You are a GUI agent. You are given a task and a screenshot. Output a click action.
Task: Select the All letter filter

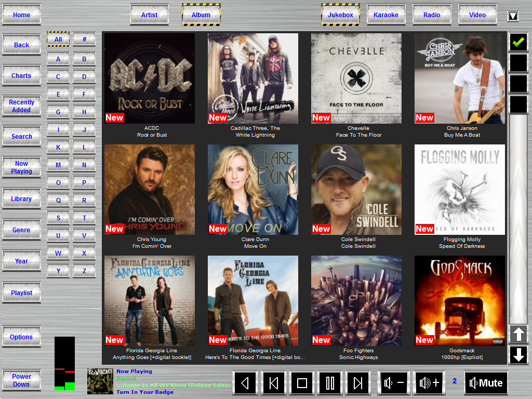58,39
